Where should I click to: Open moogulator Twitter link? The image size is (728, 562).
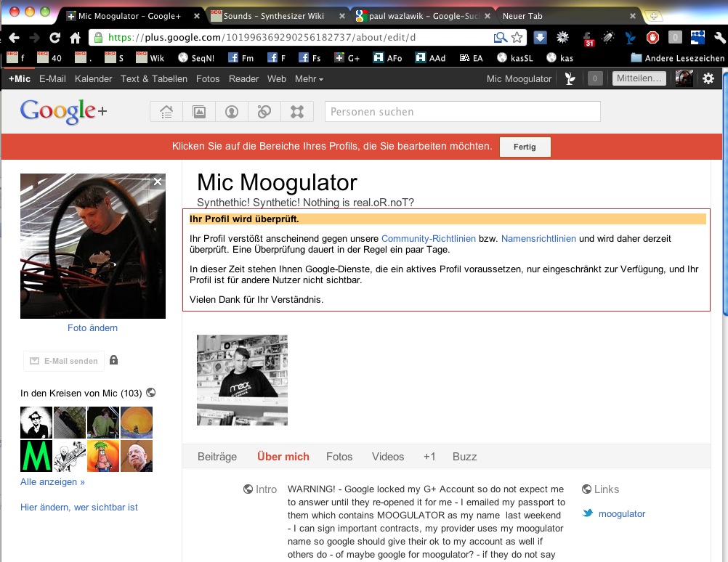click(622, 514)
